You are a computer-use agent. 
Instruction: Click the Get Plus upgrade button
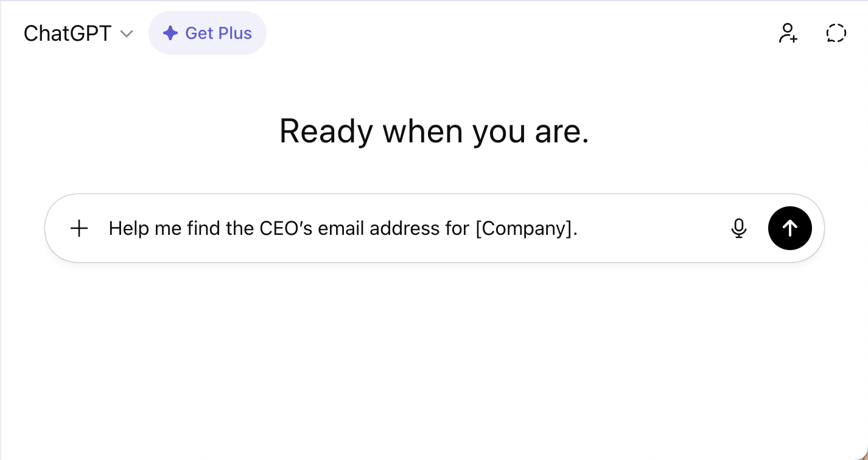point(208,33)
